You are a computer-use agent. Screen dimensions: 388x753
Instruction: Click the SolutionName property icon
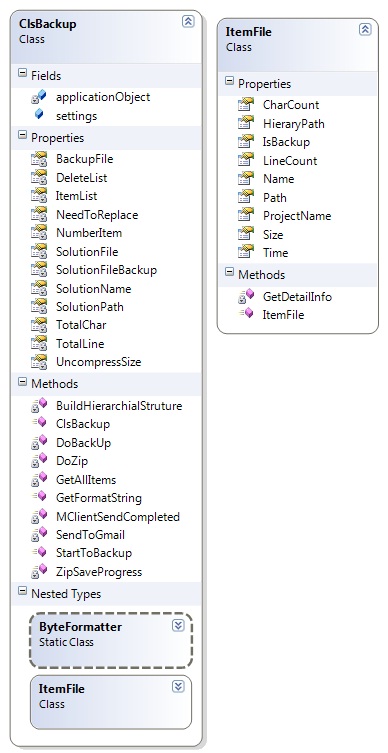click(x=39, y=289)
